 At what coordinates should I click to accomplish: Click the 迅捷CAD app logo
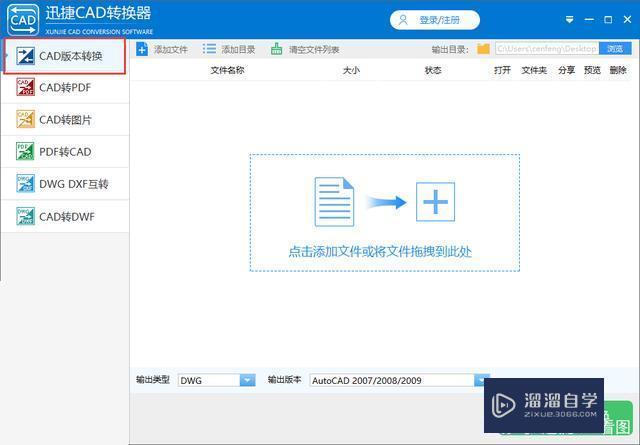pos(23,20)
